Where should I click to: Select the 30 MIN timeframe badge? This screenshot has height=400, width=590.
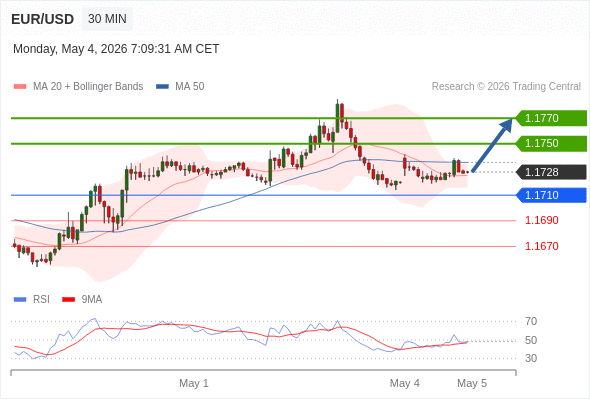(x=107, y=18)
